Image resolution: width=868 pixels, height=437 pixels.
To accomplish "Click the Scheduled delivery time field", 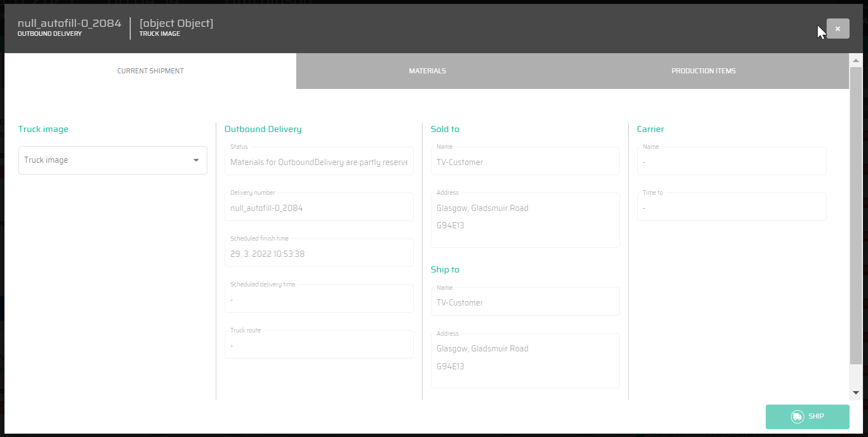I will click(x=319, y=300).
